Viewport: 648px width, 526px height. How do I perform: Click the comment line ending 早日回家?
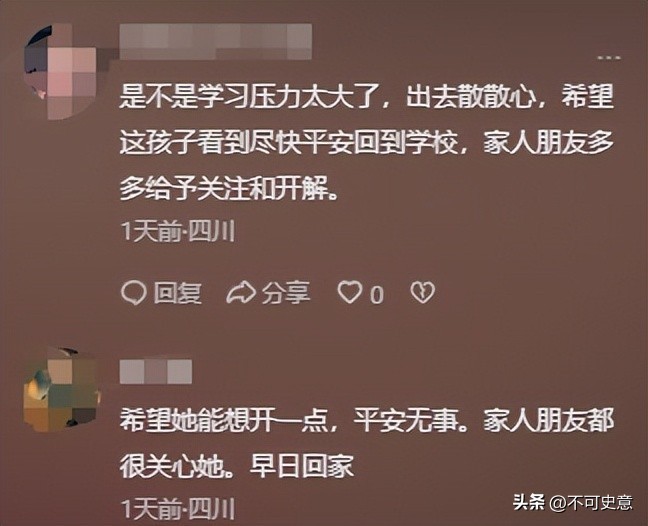pyautogui.click(x=237, y=467)
